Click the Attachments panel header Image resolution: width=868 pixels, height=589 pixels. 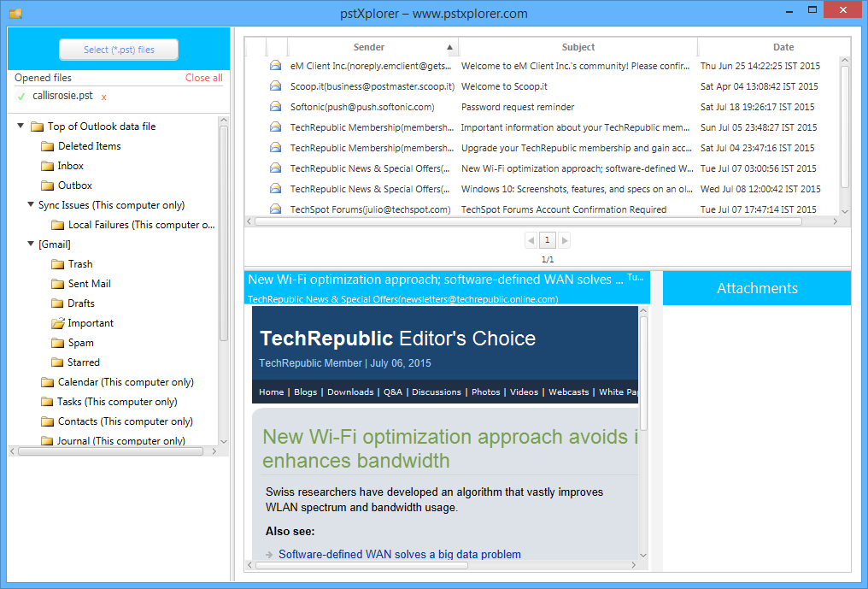click(757, 288)
